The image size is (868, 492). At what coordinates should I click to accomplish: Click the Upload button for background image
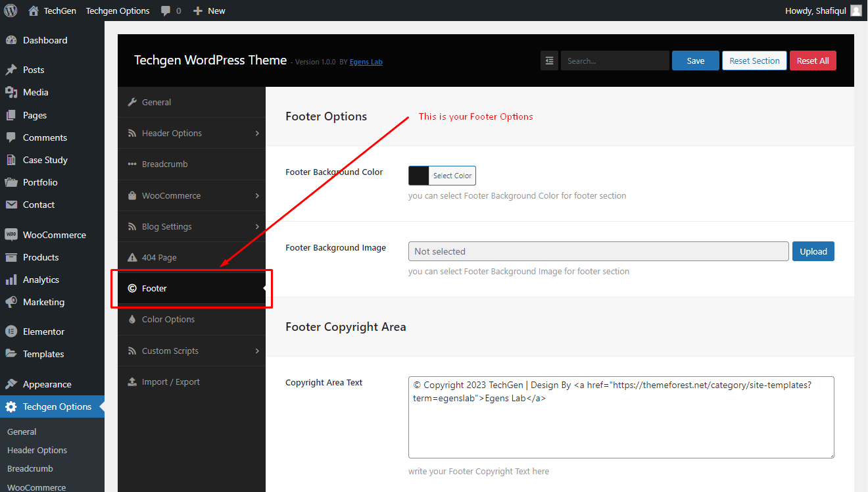(813, 251)
